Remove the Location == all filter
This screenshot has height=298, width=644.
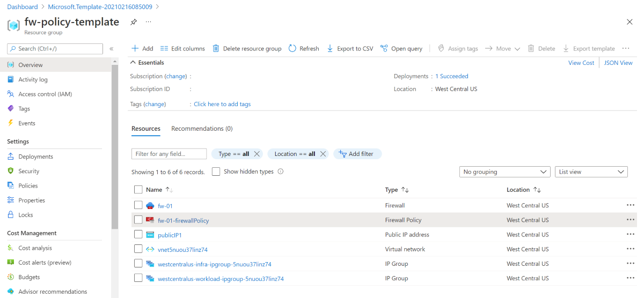click(x=323, y=154)
